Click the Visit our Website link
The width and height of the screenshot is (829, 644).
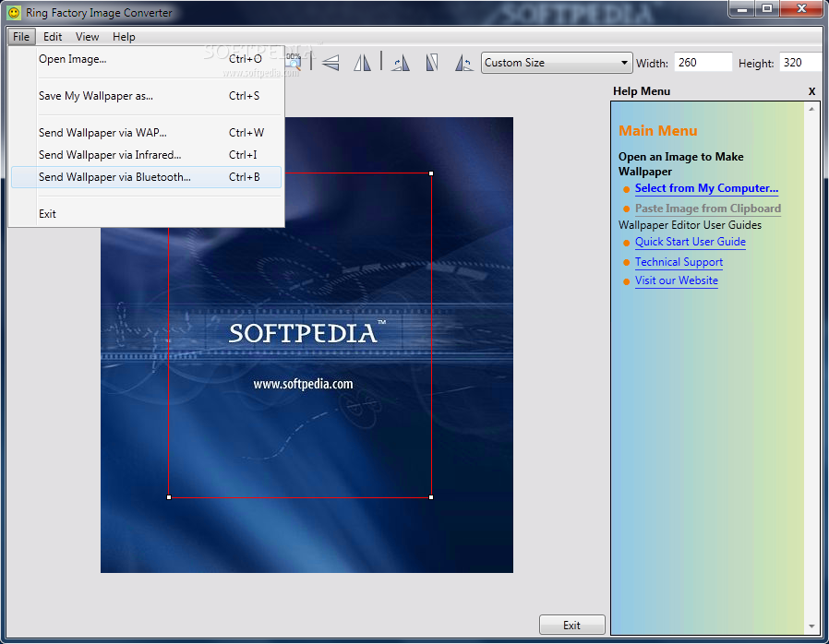[x=676, y=280]
